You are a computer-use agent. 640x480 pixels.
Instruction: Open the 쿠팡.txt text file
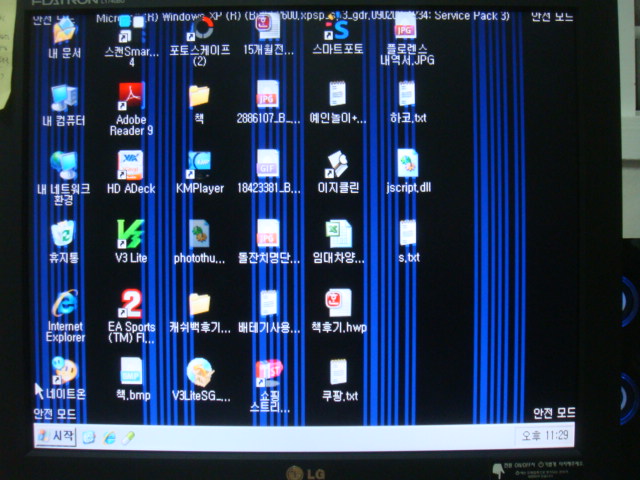tap(338, 374)
